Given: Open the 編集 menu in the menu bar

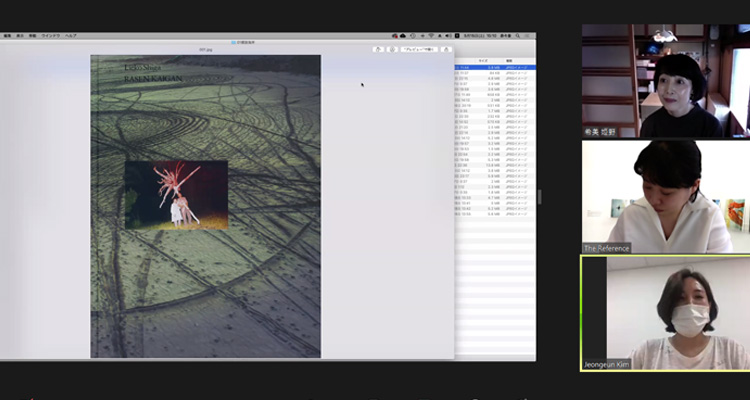Looking at the screenshot, I should pos(8,36).
